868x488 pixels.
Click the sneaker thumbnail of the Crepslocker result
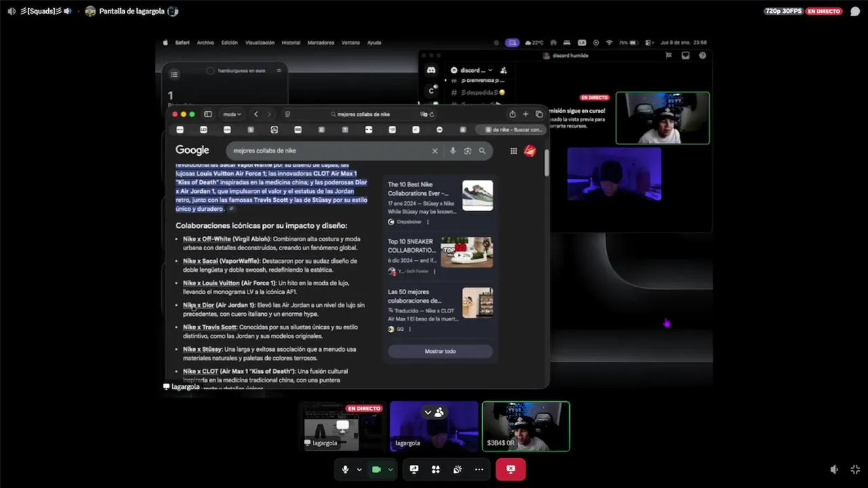point(477,195)
